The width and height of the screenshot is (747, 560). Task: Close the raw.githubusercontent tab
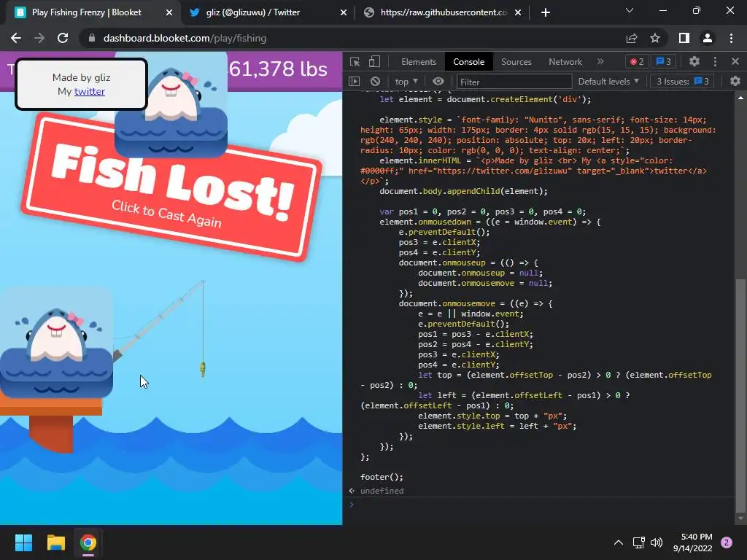[x=518, y=13]
